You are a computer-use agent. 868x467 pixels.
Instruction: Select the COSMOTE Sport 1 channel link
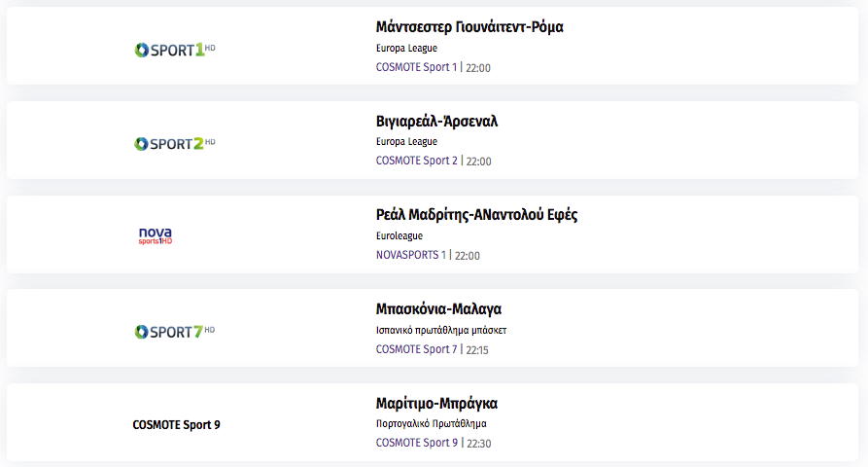(416, 67)
